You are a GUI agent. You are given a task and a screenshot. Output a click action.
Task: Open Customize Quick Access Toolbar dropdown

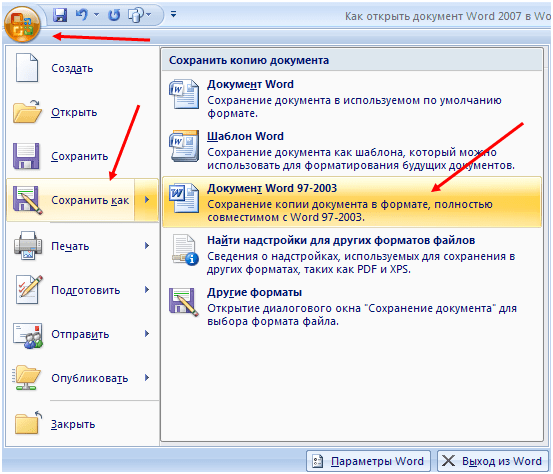(x=173, y=14)
